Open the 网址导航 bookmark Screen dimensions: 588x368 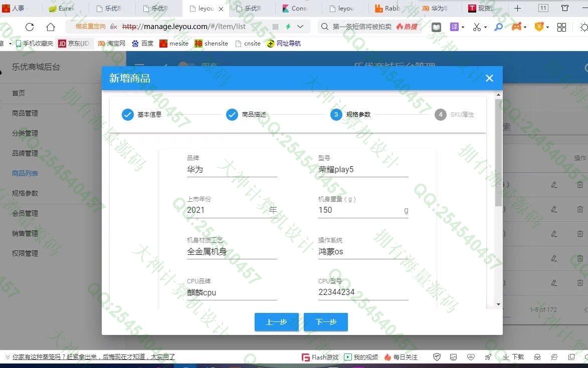284,44
